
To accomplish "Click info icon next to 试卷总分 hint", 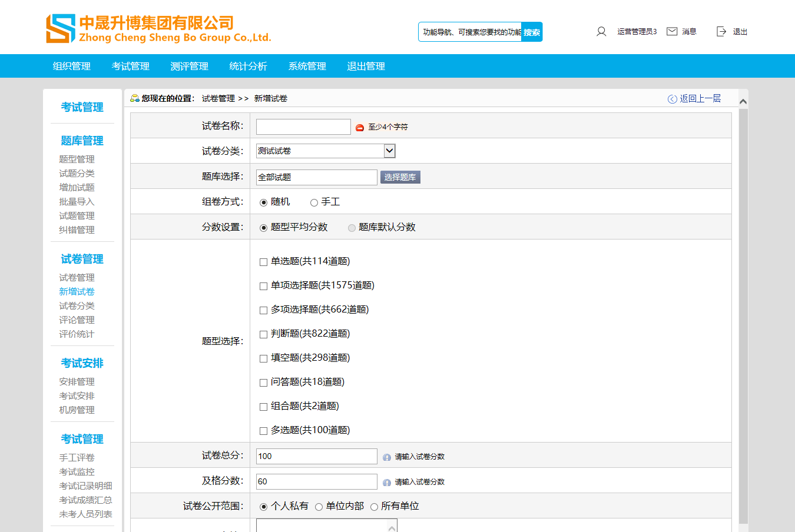I will (x=387, y=457).
